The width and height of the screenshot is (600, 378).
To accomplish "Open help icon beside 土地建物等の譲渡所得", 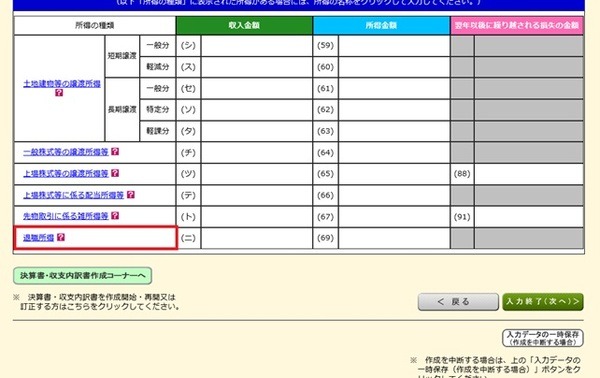I will tap(59, 93).
